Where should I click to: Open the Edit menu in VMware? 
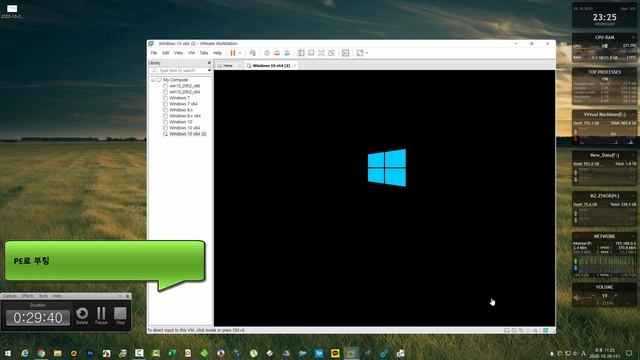pyautogui.click(x=166, y=53)
